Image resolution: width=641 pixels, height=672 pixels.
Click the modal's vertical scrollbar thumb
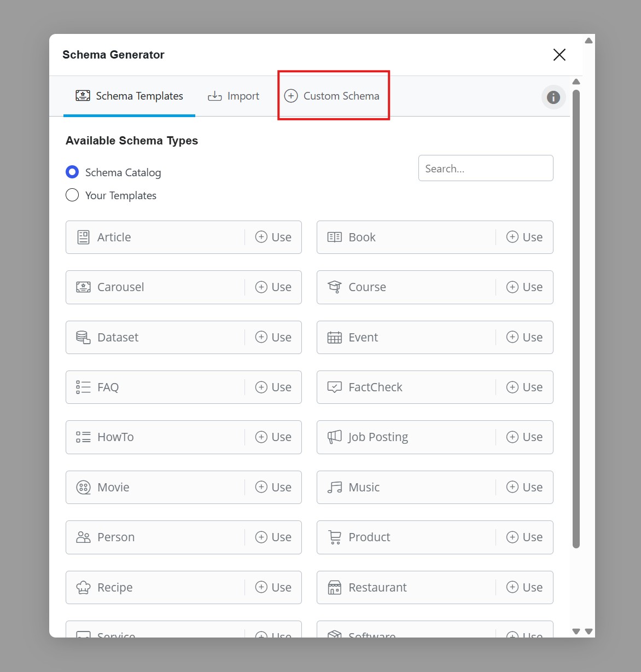tap(576, 317)
